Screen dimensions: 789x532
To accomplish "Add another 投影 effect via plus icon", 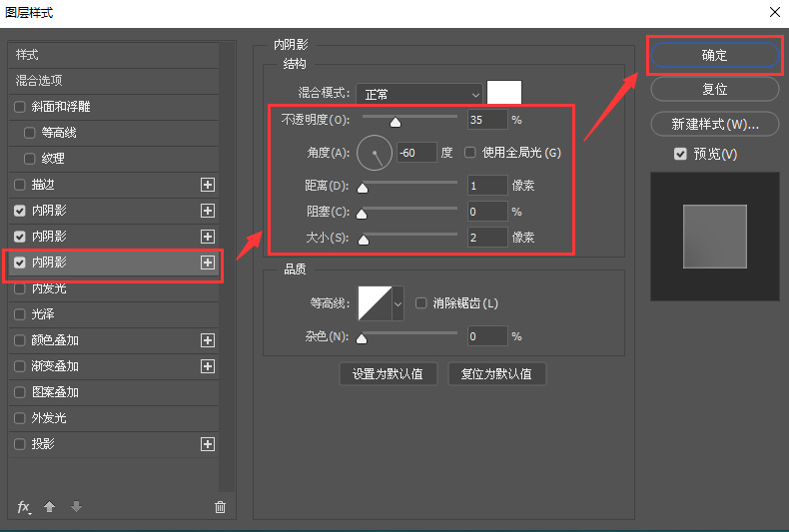I will [208, 444].
